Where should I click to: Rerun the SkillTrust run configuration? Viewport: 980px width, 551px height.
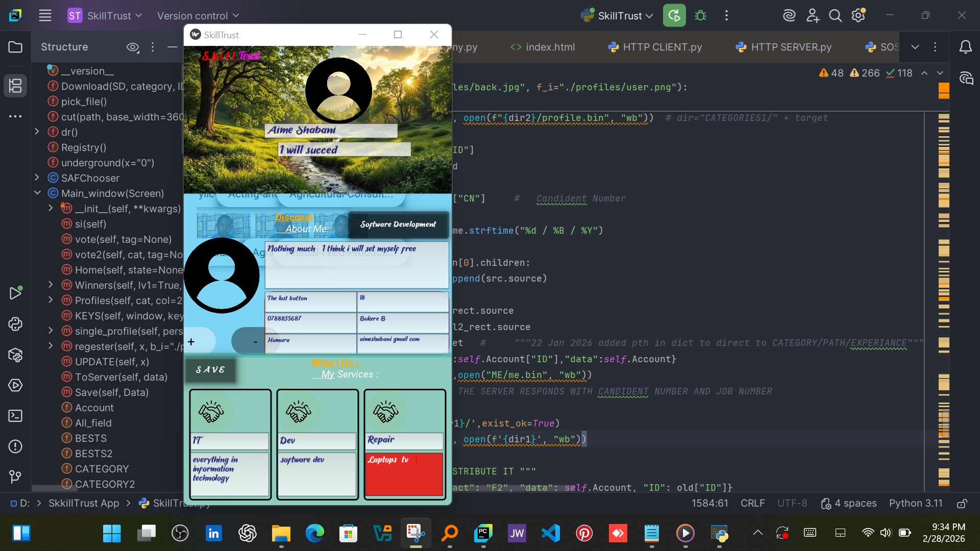[x=674, y=16]
